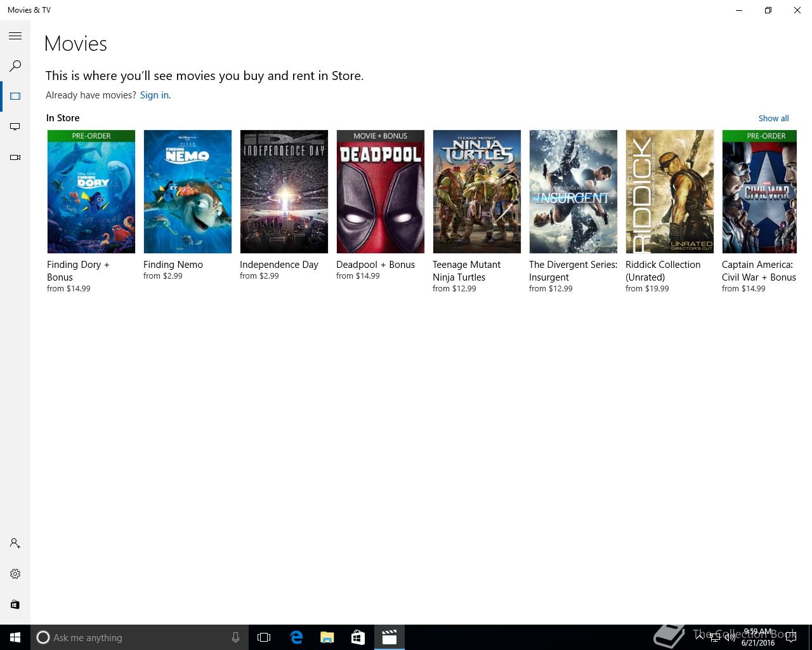Click the taskbar clock showing 6/21/2016
812x650 pixels.
pos(758,637)
